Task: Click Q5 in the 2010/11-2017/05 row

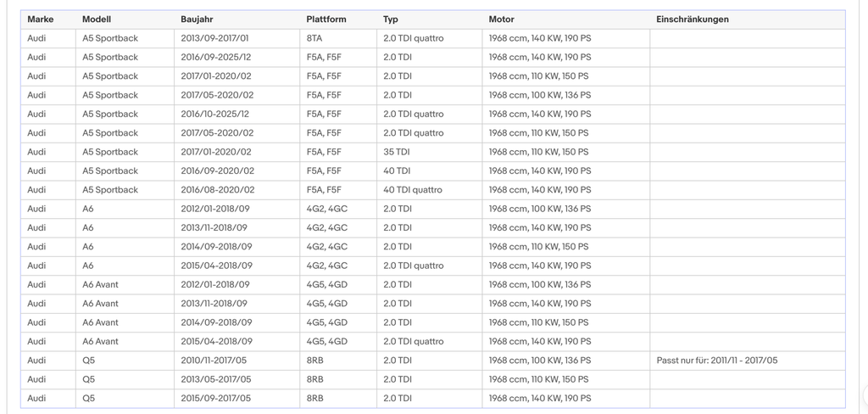Action: (x=88, y=361)
